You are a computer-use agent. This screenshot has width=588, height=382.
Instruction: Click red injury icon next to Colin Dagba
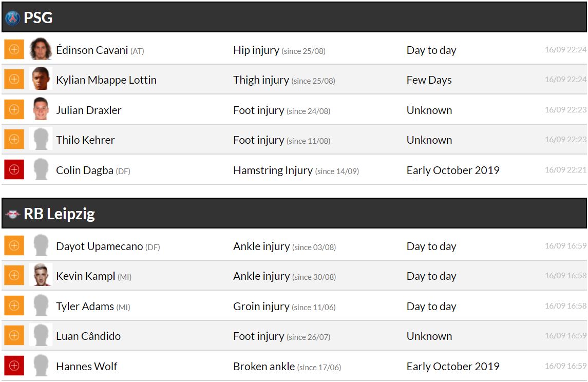point(14,170)
